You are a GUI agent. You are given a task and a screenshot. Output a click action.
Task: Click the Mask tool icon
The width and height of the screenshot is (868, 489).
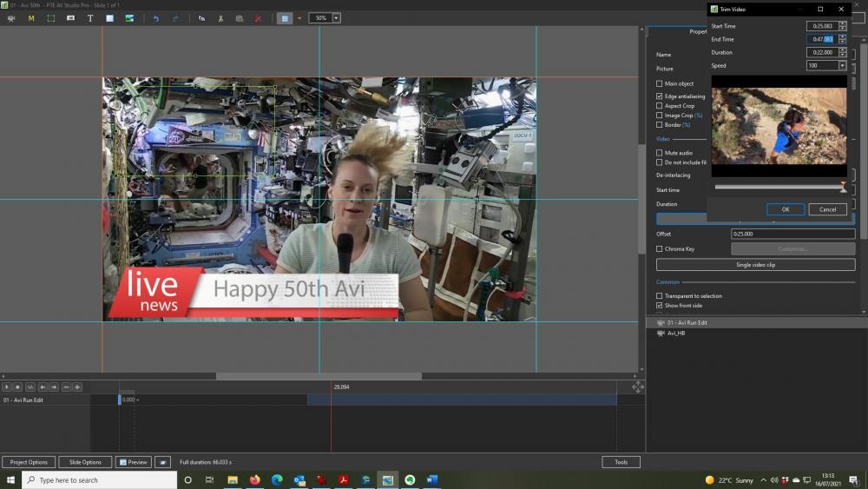pyautogui.click(x=31, y=18)
